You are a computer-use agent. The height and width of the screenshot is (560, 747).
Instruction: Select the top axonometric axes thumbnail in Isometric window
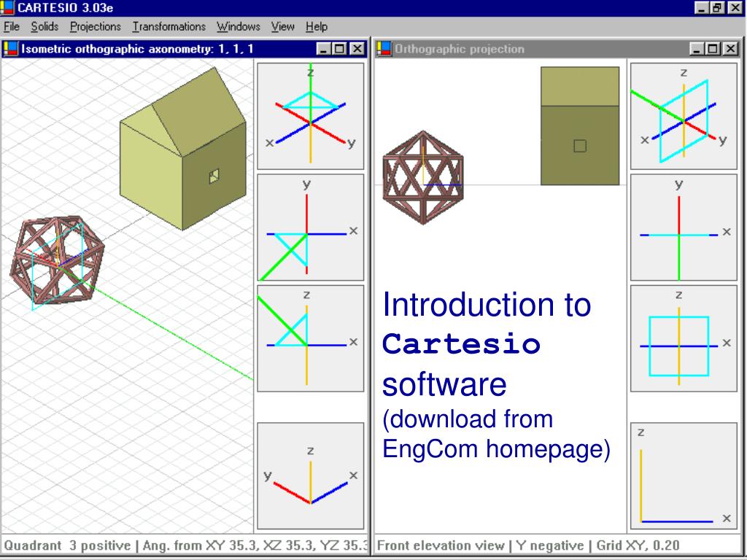(311, 116)
